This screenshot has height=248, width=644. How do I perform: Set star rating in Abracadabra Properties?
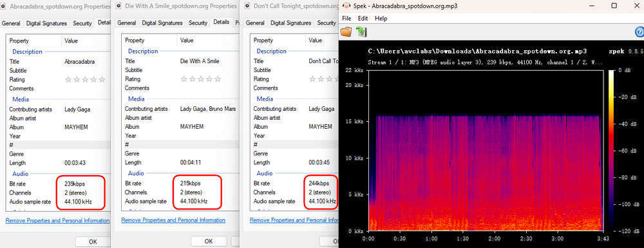pyautogui.click(x=85, y=80)
